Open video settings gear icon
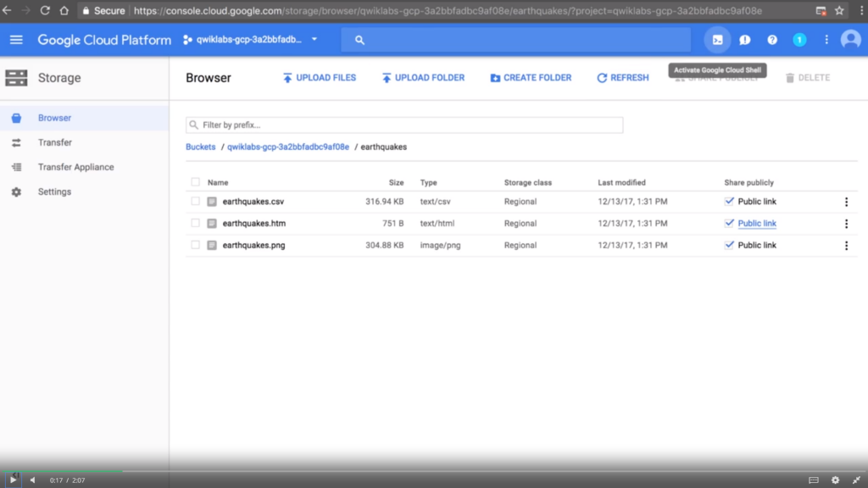Image resolution: width=868 pixels, height=488 pixels. click(835, 480)
